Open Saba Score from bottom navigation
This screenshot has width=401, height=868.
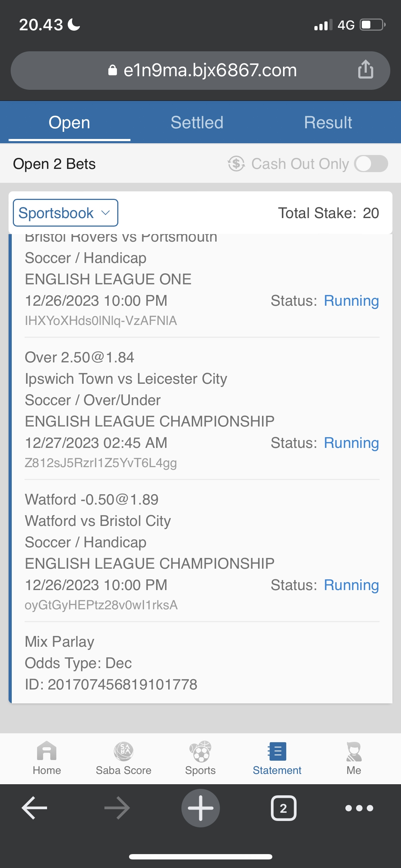click(123, 751)
